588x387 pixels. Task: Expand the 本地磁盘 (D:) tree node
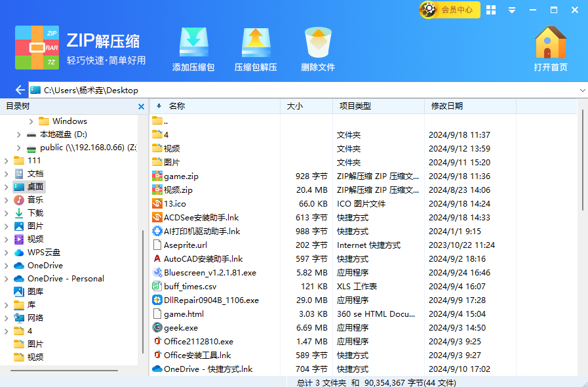tap(18, 134)
